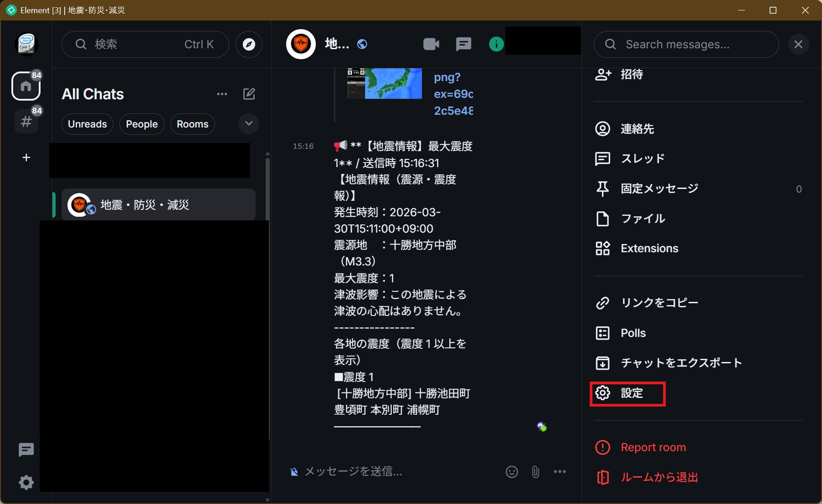Start a video call in the room
This screenshot has width=822, height=504.
coord(431,44)
